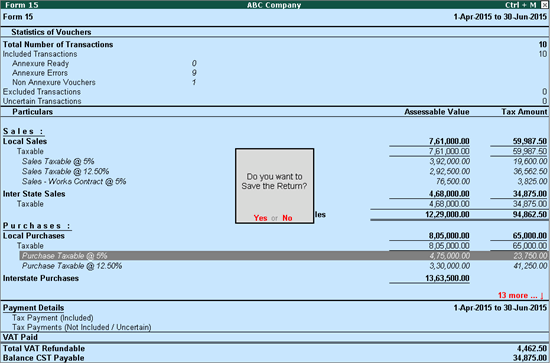550x363 pixels.
Task: Close the Form 15 window
Action: pos(544,5)
